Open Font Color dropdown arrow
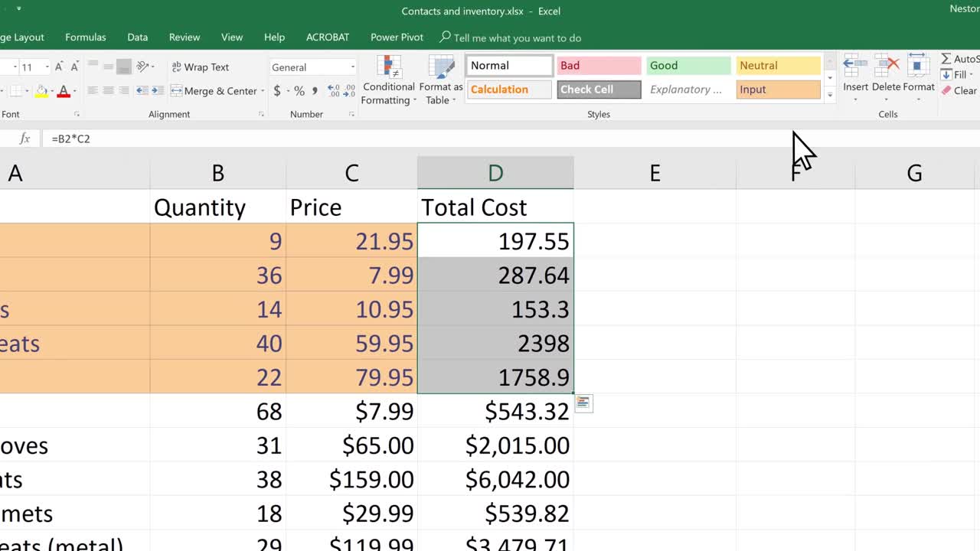 click(74, 91)
